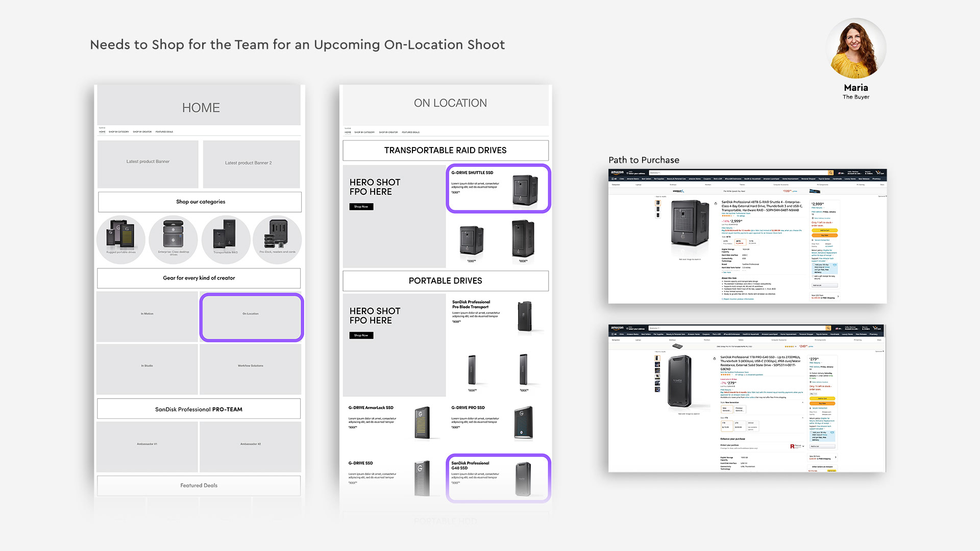Click the cart icon on G-RAID Shuttle page

coord(879,173)
